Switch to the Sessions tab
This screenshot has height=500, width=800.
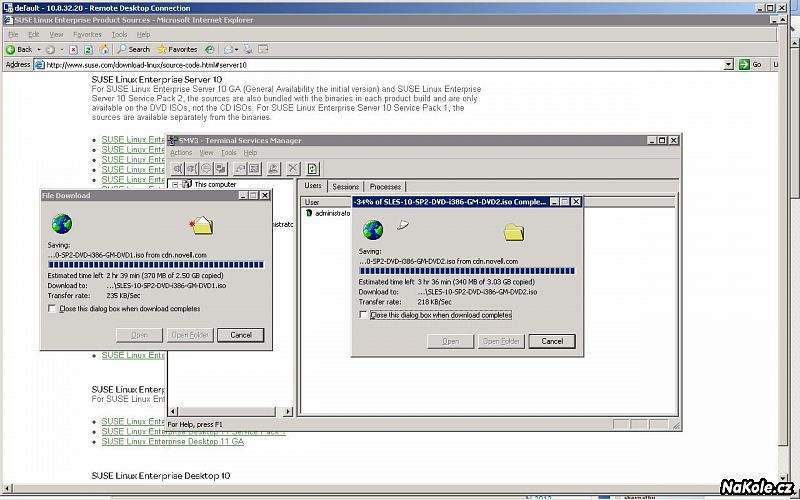[x=346, y=187]
